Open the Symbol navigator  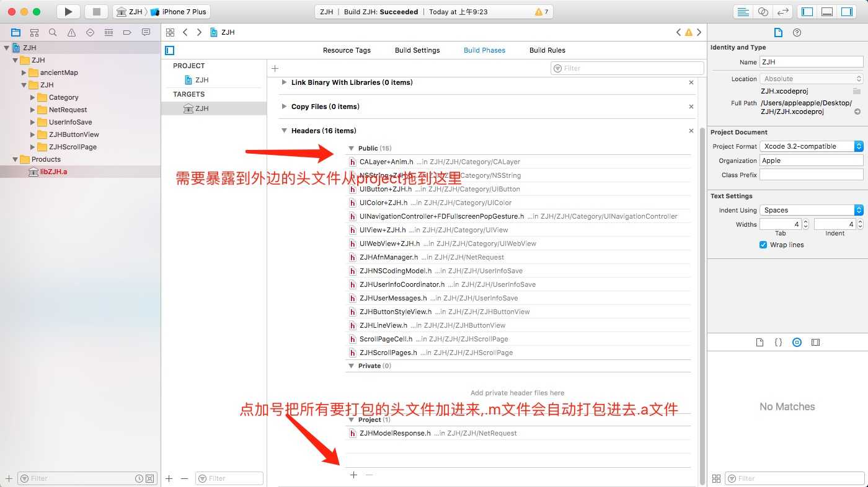(x=34, y=32)
